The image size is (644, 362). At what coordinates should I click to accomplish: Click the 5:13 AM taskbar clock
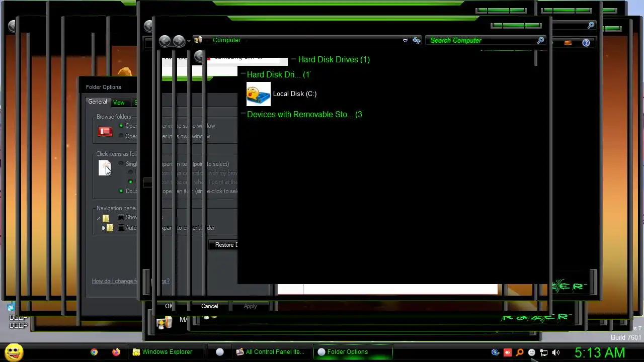point(600,352)
